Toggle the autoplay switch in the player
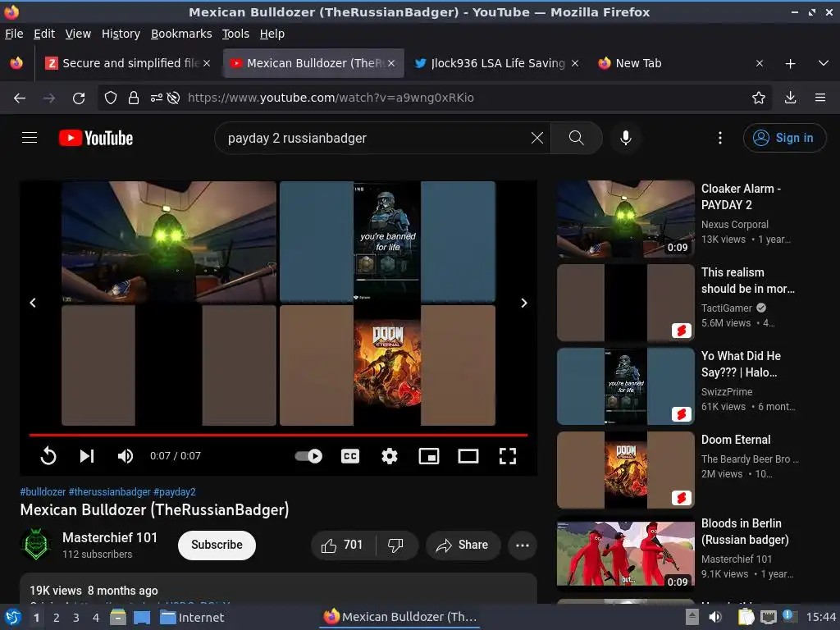The image size is (840, 630). [308, 456]
